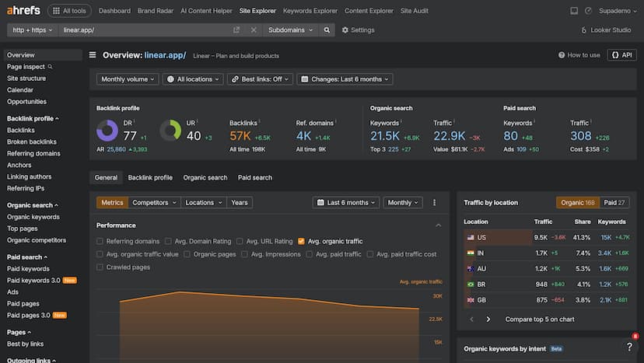Uncheck Avg. organic traffic checkbox
Image resolution: width=644 pixels, height=363 pixels.
(x=301, y=241)
